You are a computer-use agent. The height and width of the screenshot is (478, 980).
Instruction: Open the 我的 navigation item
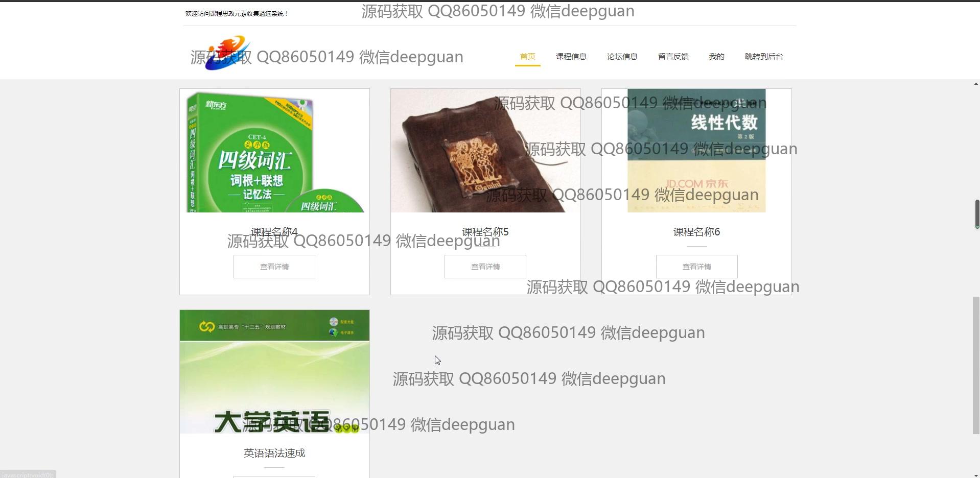tap(716, 56)
